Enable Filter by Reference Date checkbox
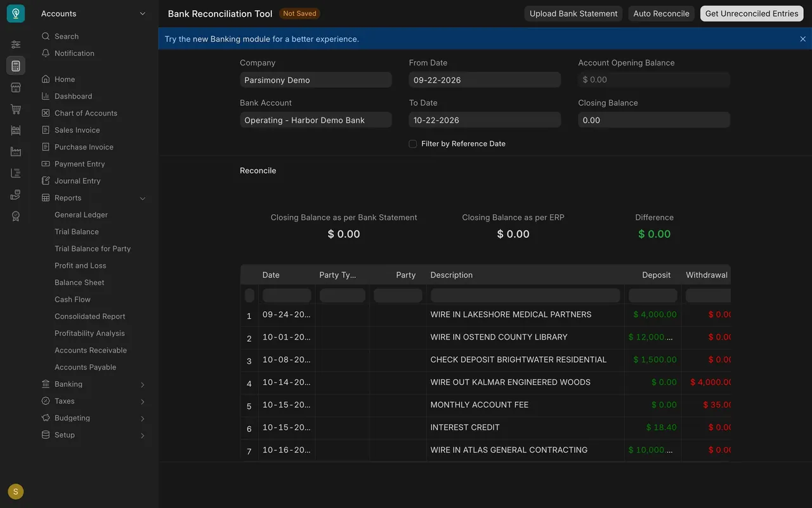The image size is (812, 508). click(x=413, y=144)
